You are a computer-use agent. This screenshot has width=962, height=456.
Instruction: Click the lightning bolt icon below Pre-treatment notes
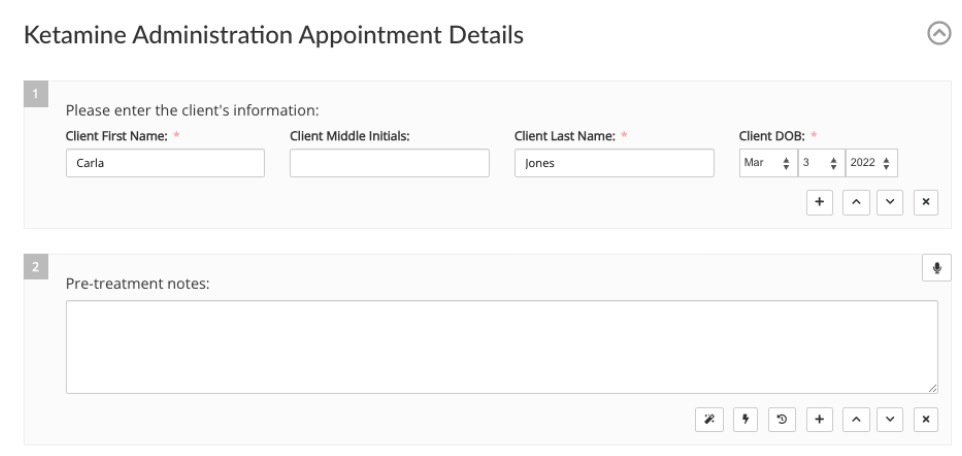tap(745, 420)
